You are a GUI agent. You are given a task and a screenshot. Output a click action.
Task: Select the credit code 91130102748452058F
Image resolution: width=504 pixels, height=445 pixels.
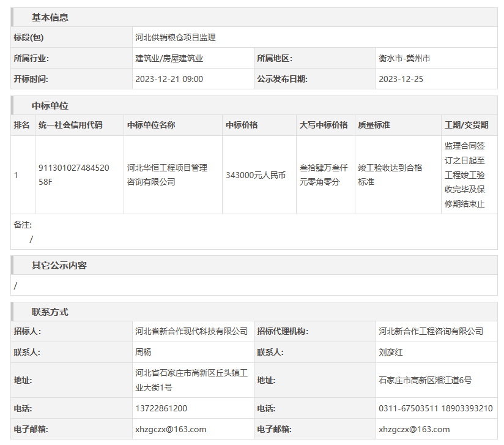(74, 174)
